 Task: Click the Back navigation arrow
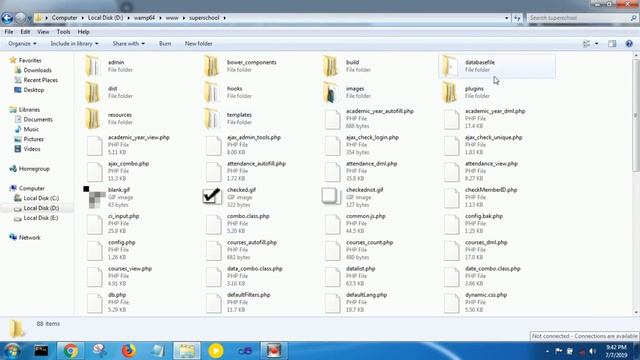[x=7, y=18]
